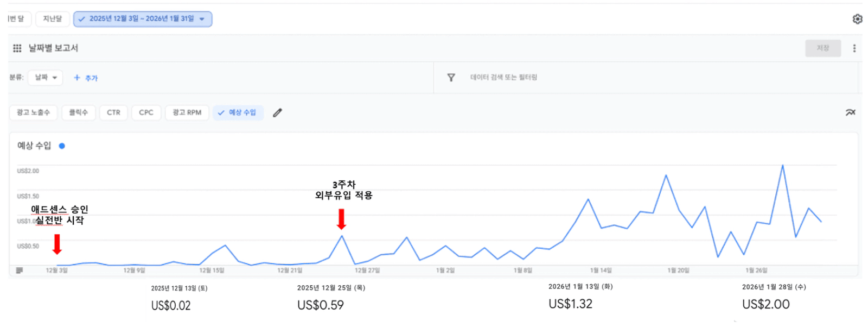
Task: Click the filter funnel icon
Action: click(451, 78)
